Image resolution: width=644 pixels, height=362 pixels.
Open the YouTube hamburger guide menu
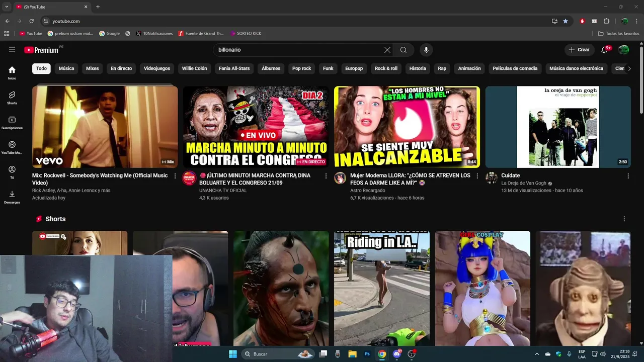click(12, 50)
